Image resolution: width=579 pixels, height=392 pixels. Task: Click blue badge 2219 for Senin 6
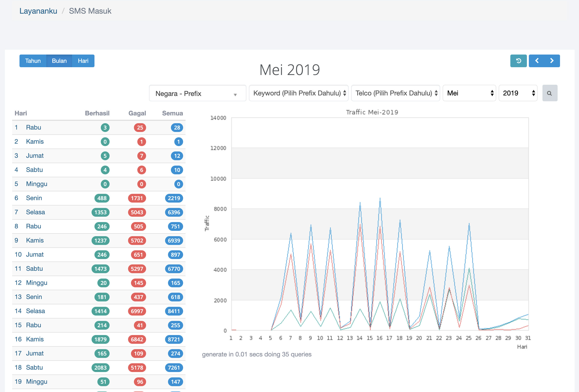point(174,198)
